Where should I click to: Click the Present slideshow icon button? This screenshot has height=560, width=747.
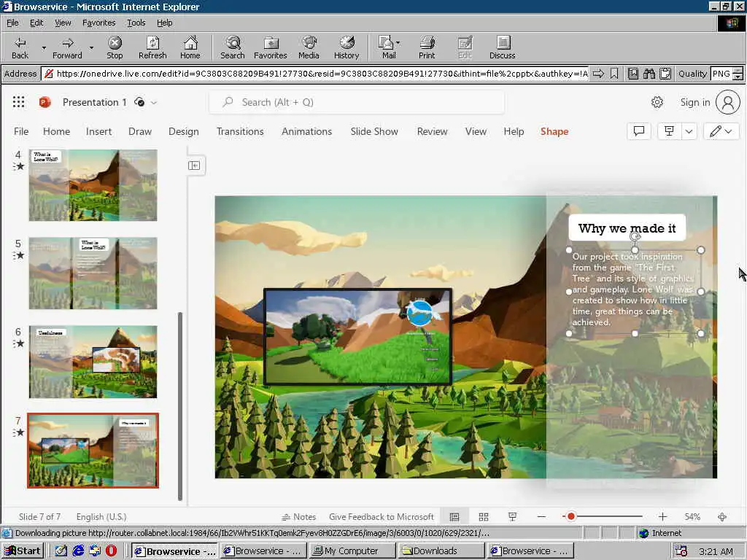pyautogui.click(x=669, y=131)
